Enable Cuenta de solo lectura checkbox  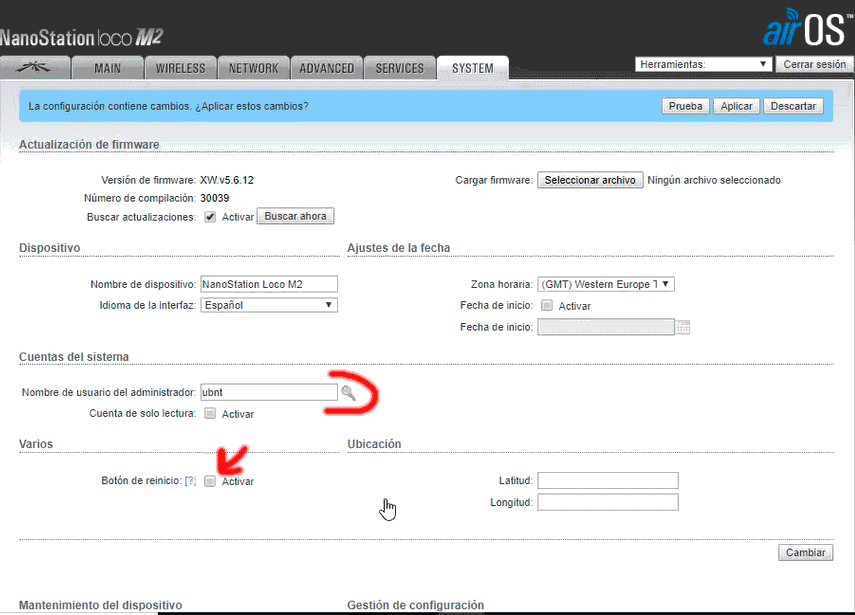tap(210, 413)
